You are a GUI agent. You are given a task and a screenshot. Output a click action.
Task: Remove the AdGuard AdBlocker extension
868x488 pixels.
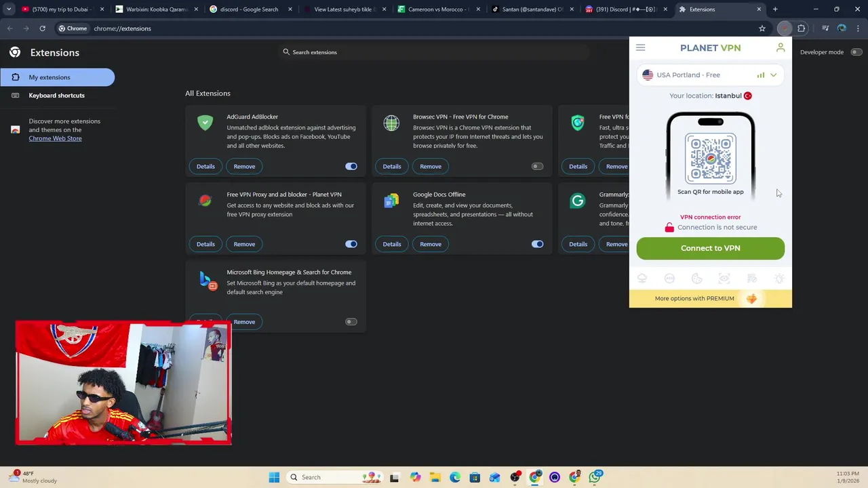click(x=244, y=166)
